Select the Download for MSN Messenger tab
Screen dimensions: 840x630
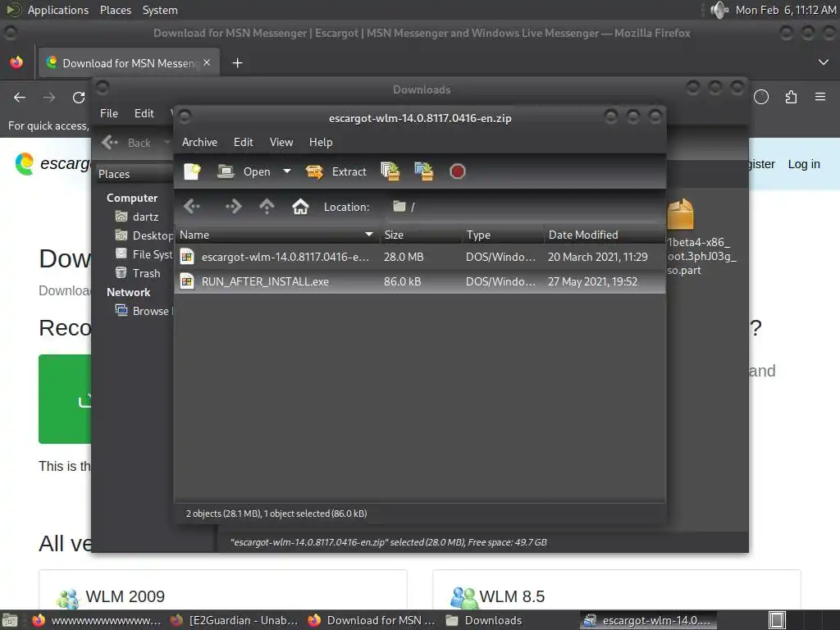[x=127, y=63]
